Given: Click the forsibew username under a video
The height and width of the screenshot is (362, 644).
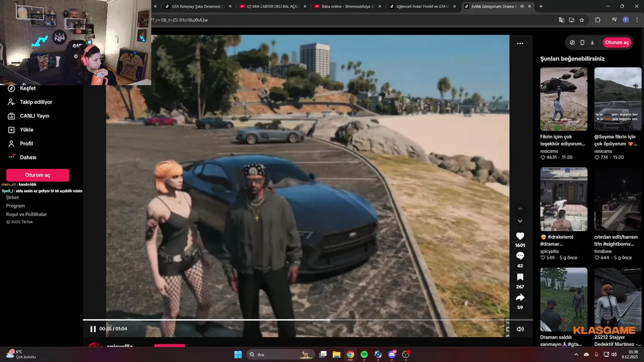Looking at the screenshot, I should click(x=603, y=251).
